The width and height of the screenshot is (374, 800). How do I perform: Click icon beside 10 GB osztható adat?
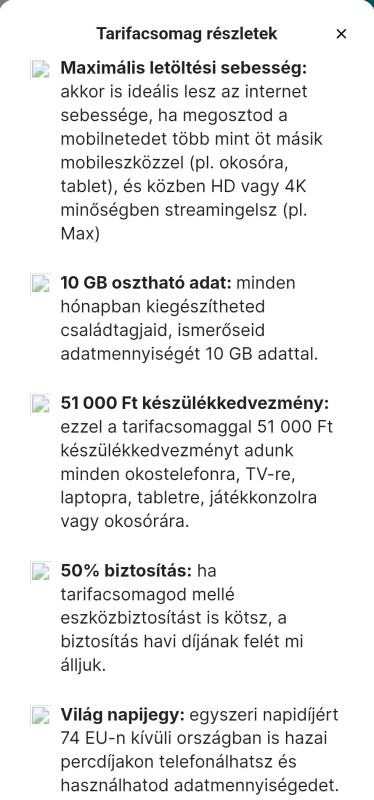[x=40, y=283]
